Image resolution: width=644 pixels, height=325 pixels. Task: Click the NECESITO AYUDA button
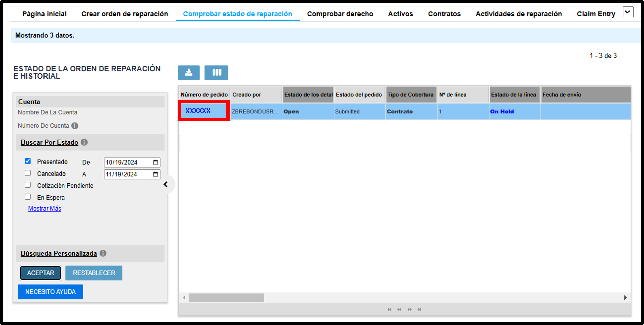50,292
